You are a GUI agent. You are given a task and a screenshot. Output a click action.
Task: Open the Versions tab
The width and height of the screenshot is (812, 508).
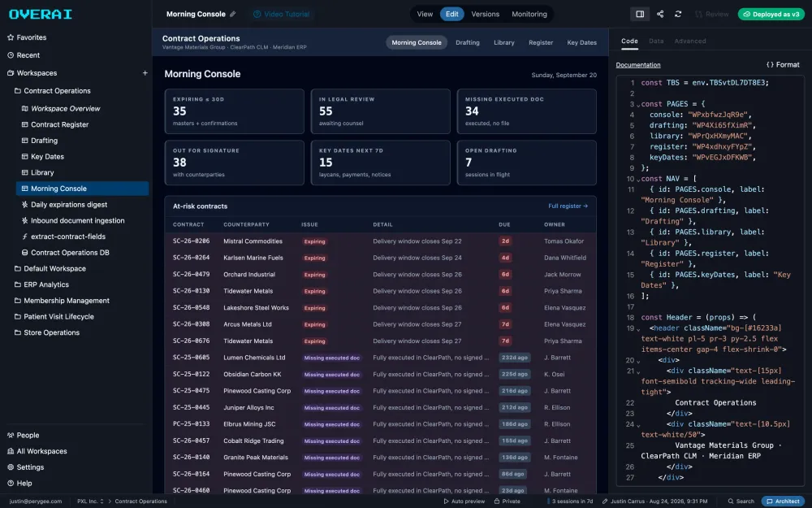486,14
